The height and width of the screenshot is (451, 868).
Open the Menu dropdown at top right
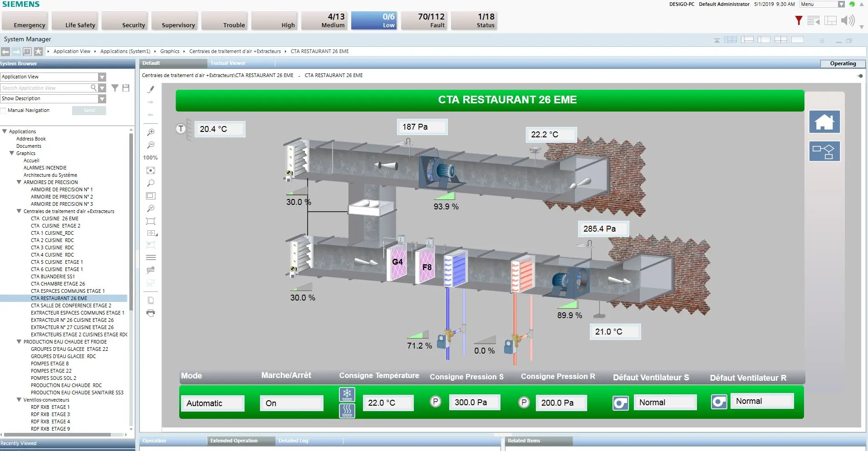[841, 4]
